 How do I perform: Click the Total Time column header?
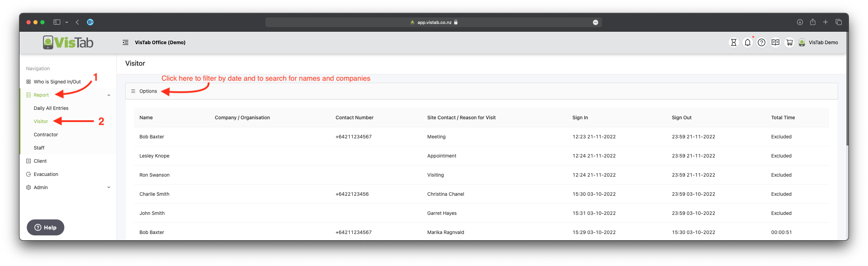(783, 118)
